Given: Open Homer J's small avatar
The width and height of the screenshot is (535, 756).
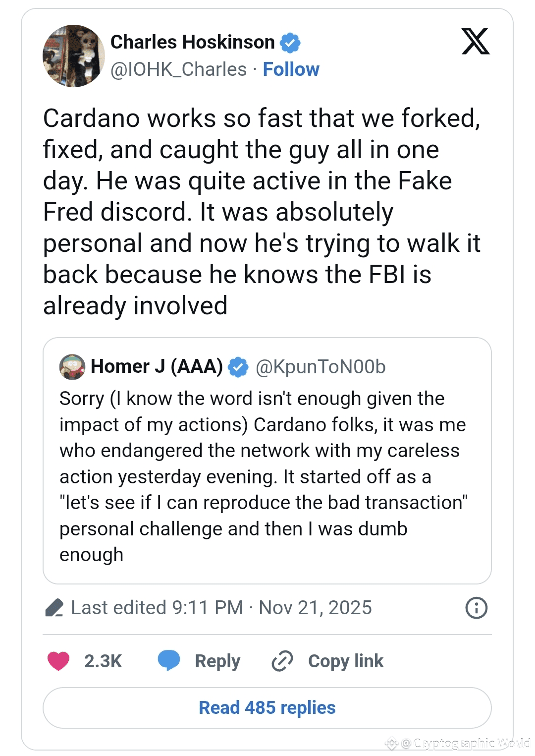Looking at the screenshot, I should point(72,367).
